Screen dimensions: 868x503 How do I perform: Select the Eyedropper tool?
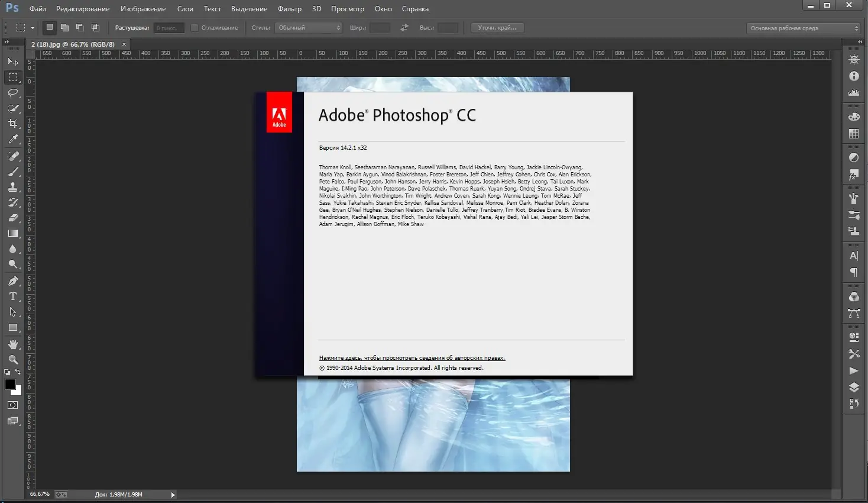(x=13, y=139)
